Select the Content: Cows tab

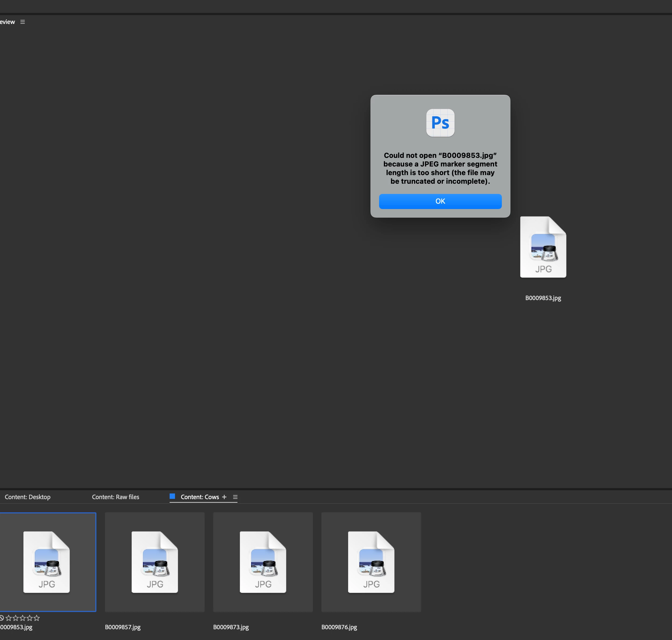click(200, 497)
